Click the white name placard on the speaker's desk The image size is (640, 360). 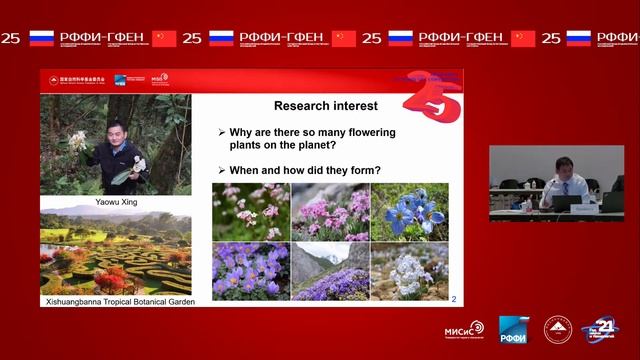[584, 209]
